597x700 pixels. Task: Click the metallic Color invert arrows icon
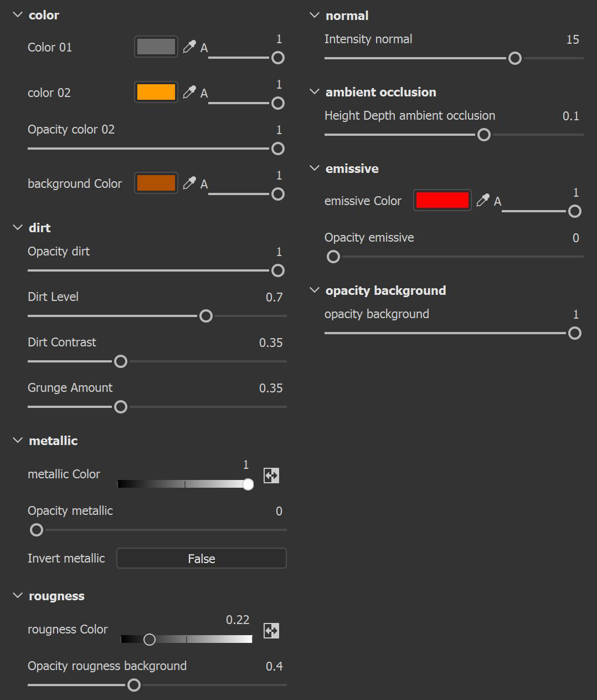coord(271,476)
